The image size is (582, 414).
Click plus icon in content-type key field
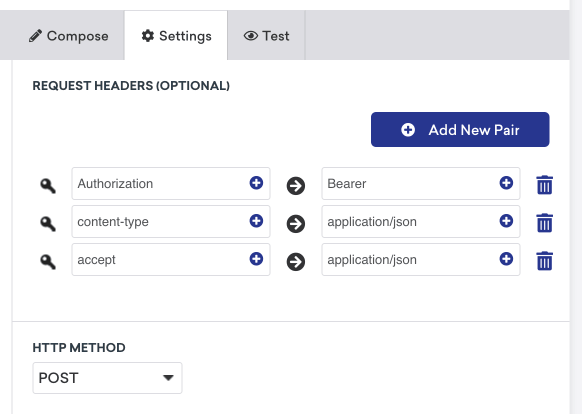[256, 221]
